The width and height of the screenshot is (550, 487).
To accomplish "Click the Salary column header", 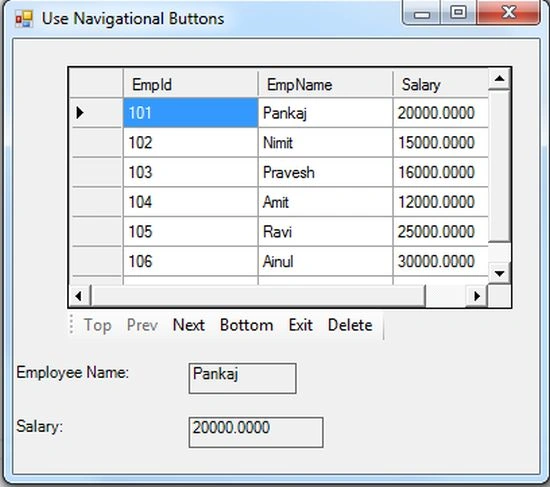I will [x=441, y=84].
